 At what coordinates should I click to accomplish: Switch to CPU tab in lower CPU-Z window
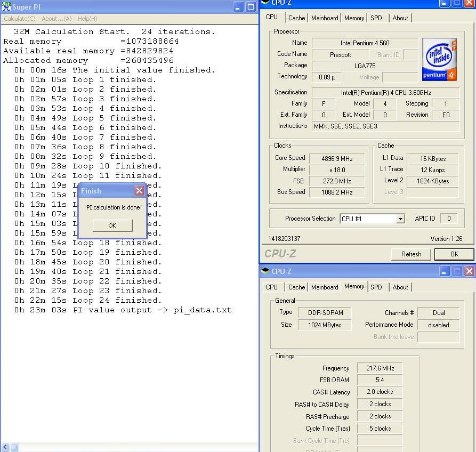click(x=272, y=287)
